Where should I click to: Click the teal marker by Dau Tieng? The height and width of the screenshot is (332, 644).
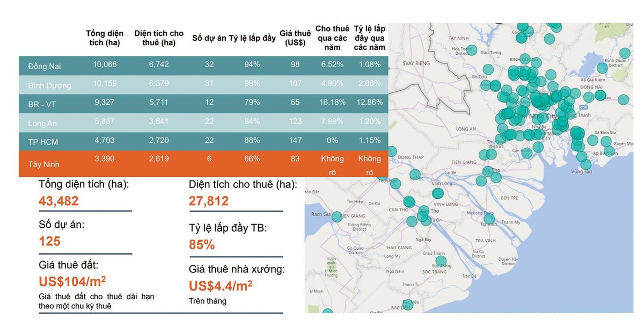click(x=473, y=50)
